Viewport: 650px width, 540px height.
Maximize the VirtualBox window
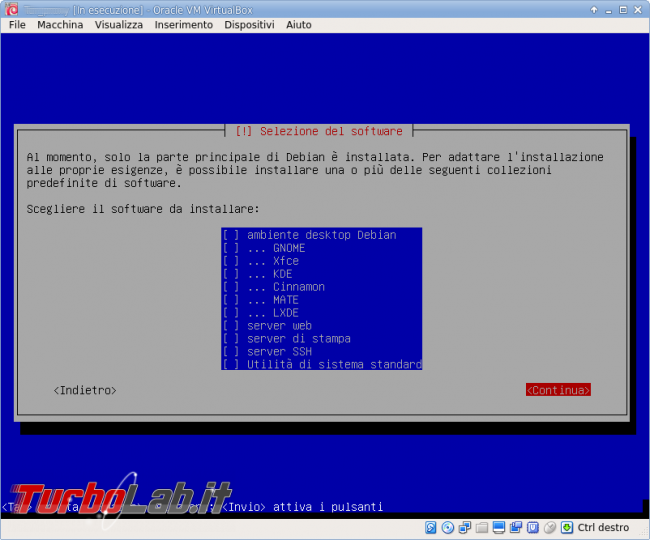pyautogui.click(x=623, y=10)
